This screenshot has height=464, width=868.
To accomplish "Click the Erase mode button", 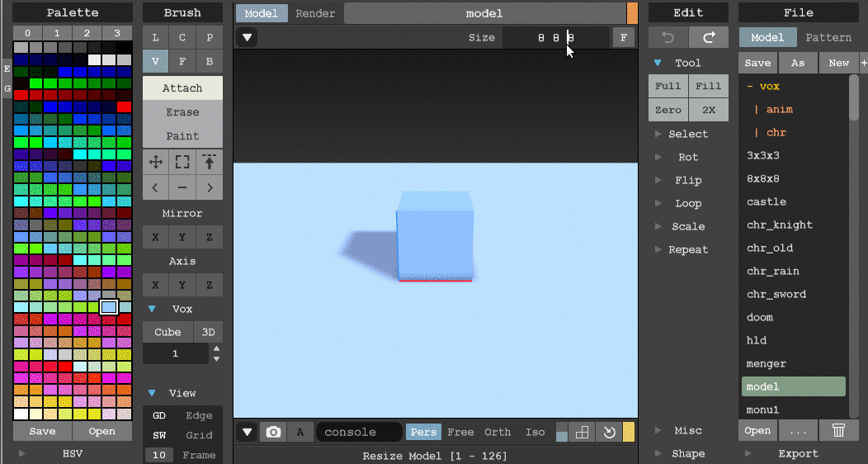I will pyautogui.click(x=182, y=111).
